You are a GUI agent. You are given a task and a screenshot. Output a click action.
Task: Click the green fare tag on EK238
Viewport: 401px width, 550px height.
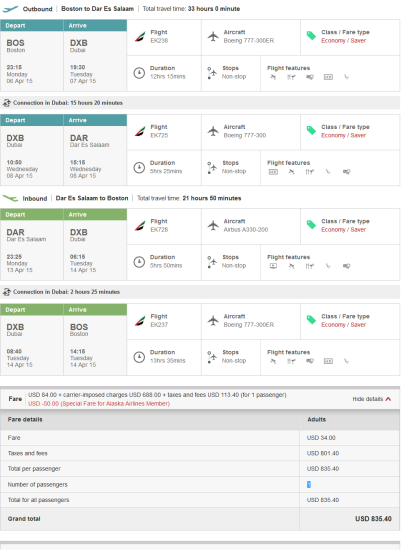(311, 36)
